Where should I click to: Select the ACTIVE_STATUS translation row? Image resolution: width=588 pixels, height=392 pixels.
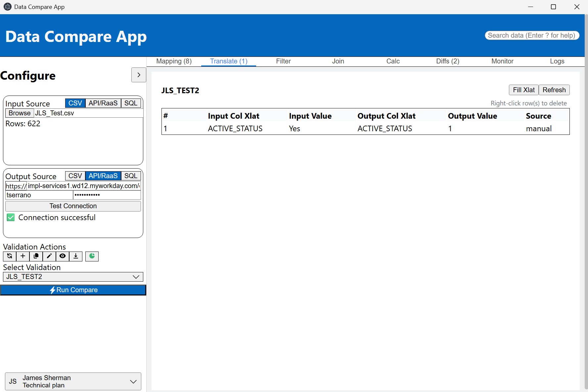365,129
